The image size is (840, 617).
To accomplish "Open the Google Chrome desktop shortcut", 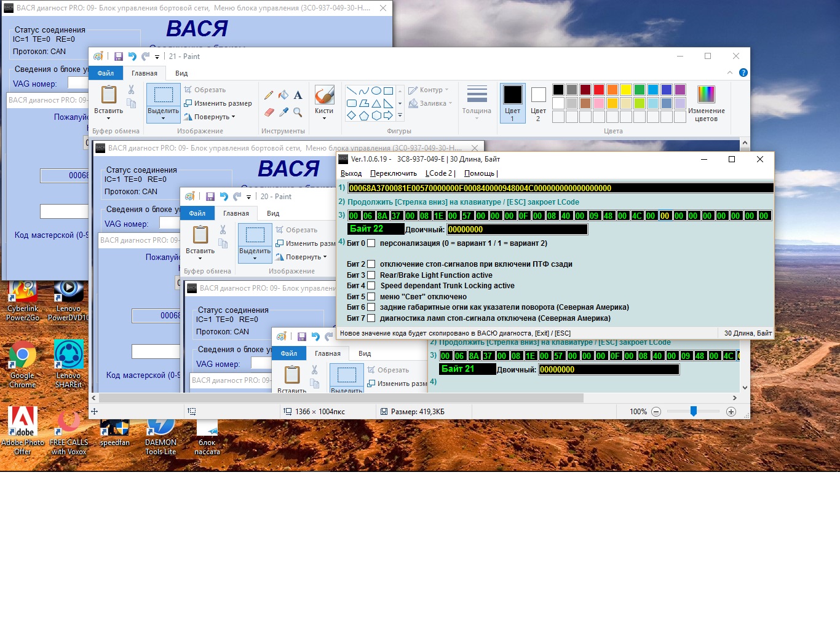I will point(23,355).
